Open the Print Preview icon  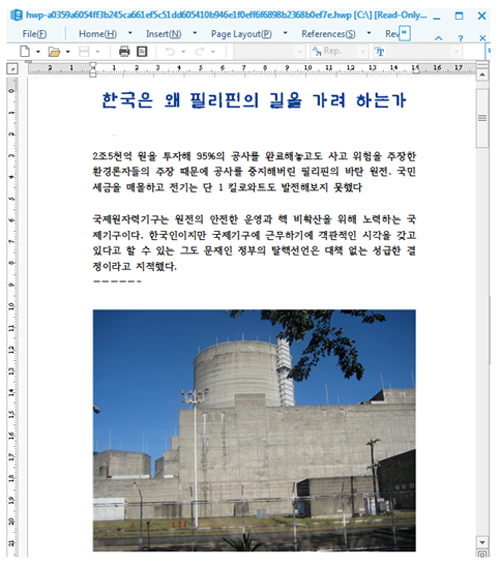coord(142,52)
